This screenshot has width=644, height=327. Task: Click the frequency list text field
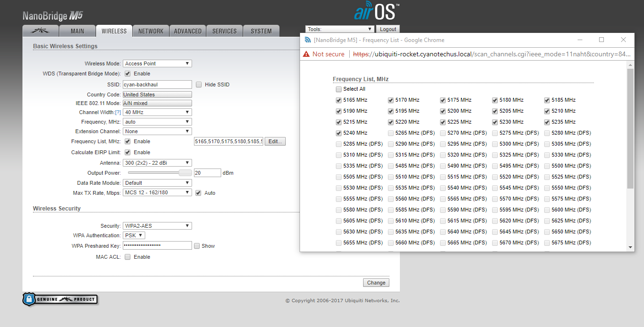coord(228,141)
